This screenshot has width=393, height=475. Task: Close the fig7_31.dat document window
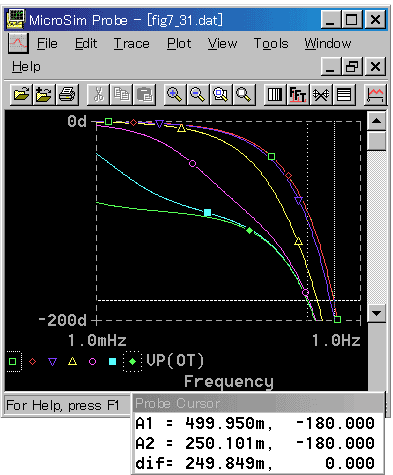coord(375,66)
